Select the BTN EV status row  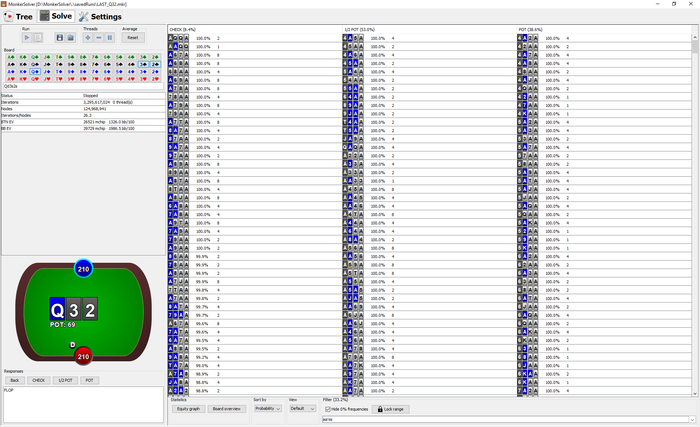pos(83,121)
